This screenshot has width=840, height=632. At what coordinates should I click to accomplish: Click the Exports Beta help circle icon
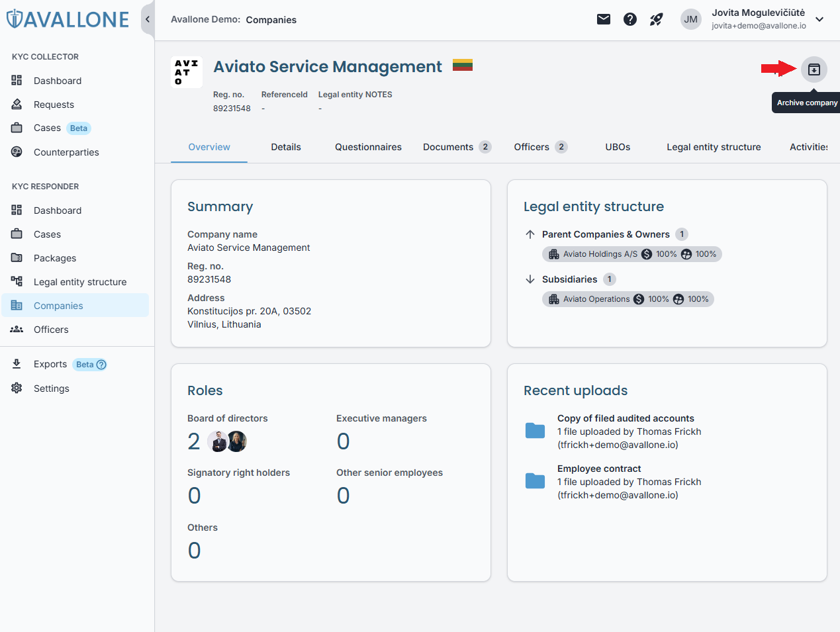[x=101, y=365]
